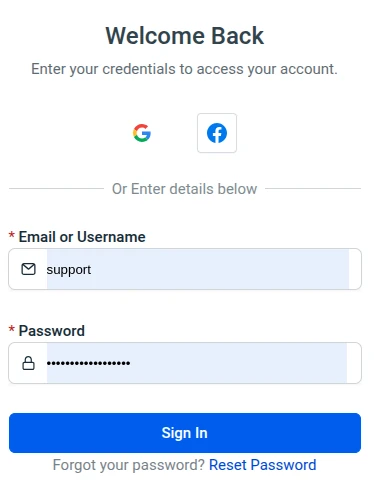Click the masked password dots

coord(88,363)
